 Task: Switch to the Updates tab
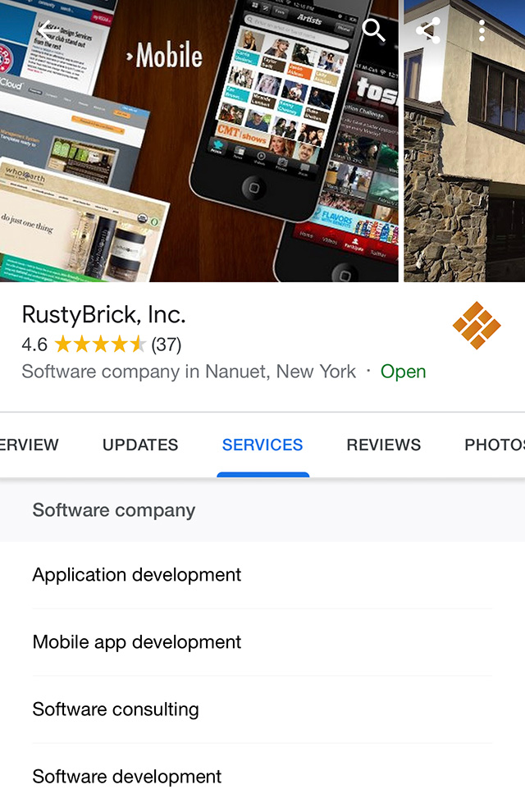click(140, 445)
